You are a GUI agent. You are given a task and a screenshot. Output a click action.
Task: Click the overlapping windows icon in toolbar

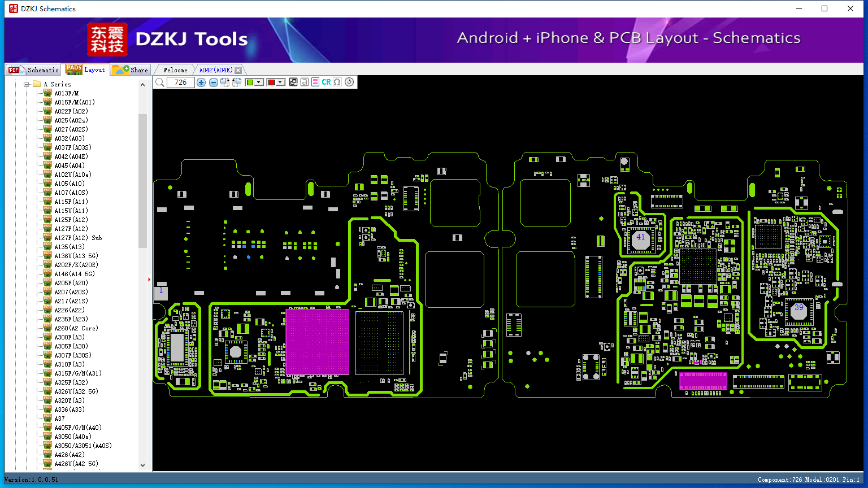coord(293,82)
